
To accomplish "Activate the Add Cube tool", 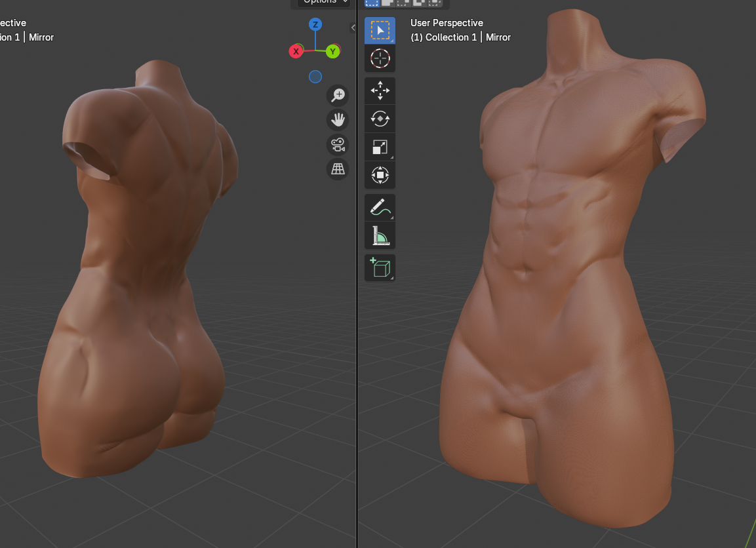I will [380, 267].
